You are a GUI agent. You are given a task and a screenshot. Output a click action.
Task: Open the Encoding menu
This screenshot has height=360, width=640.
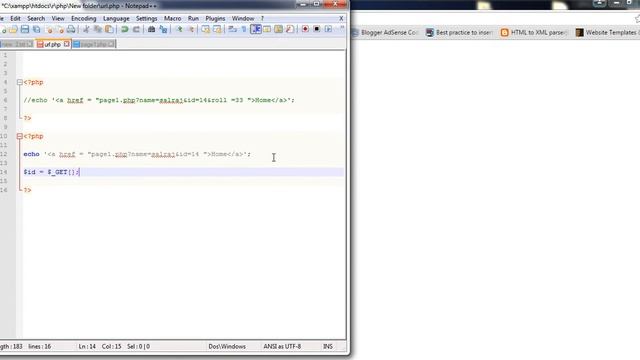pos(84,18)
